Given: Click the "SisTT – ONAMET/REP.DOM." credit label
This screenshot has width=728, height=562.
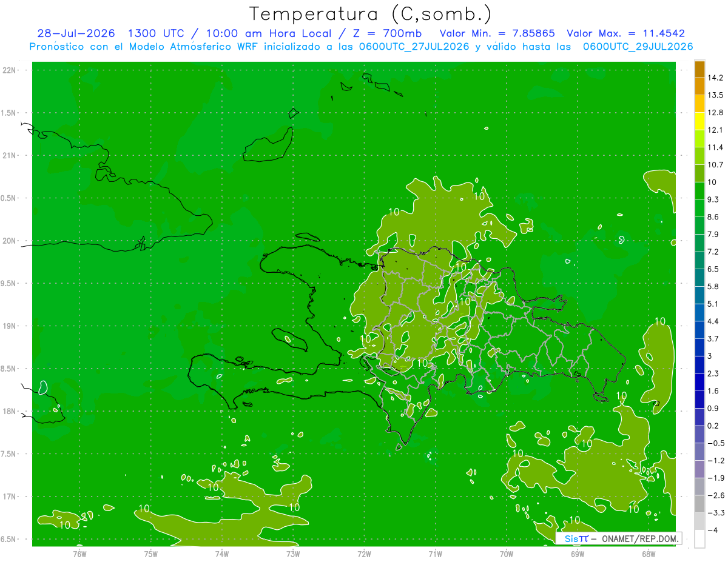Looking at the screenshot, I should pos(618,538).
